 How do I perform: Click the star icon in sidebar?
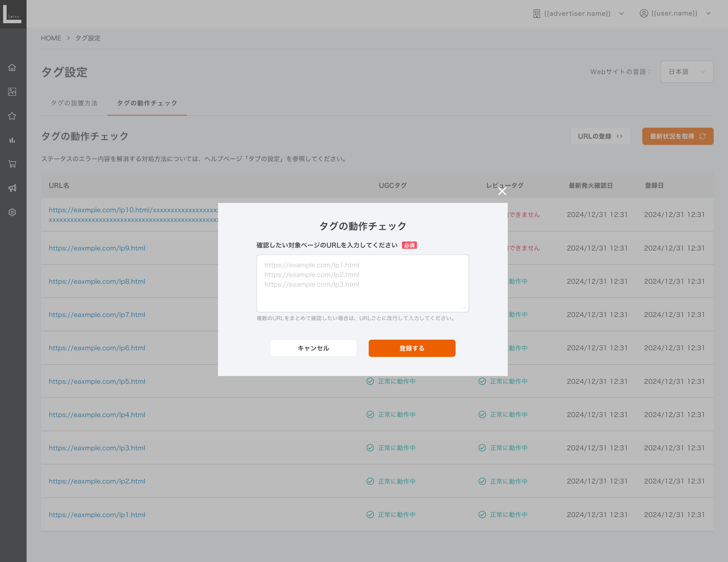pyautogui.click(x=12, y=116)
